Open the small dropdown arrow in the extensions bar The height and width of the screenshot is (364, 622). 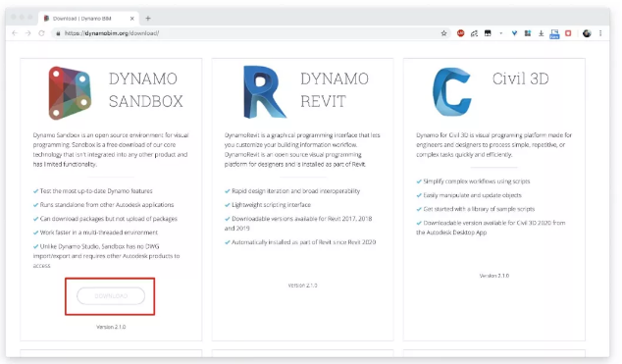pyautogui.click(x=501, y=33)
